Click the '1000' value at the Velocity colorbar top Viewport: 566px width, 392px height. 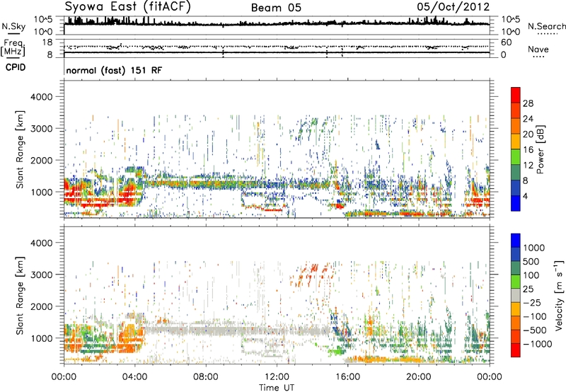click(x=534, y=248)
